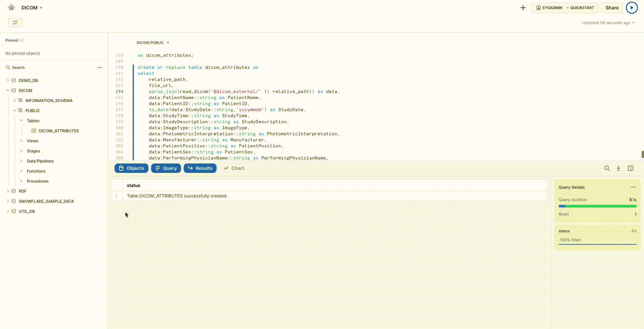Download the query results
Viewport: 644px width, 329px height.
(618, 168)
